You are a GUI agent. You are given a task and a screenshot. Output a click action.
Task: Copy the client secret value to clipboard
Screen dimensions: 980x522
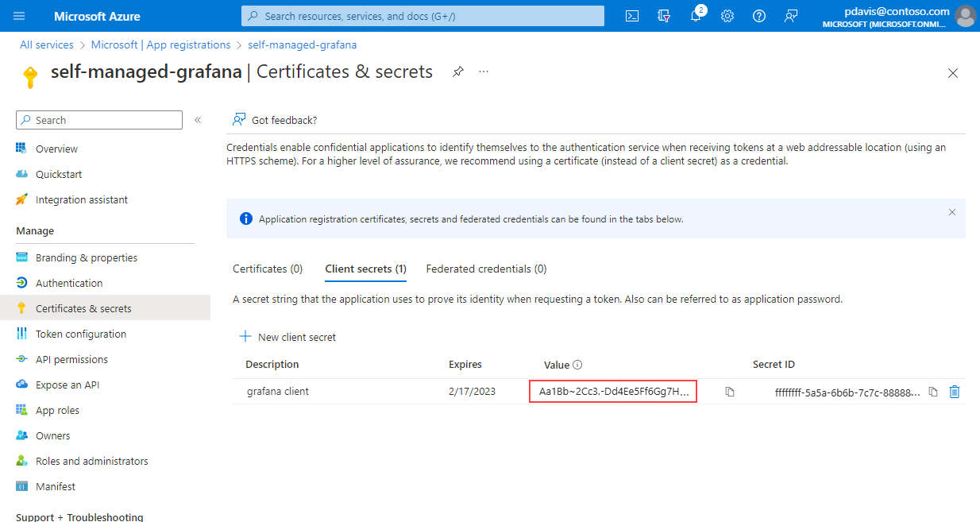tap(730, 392)
